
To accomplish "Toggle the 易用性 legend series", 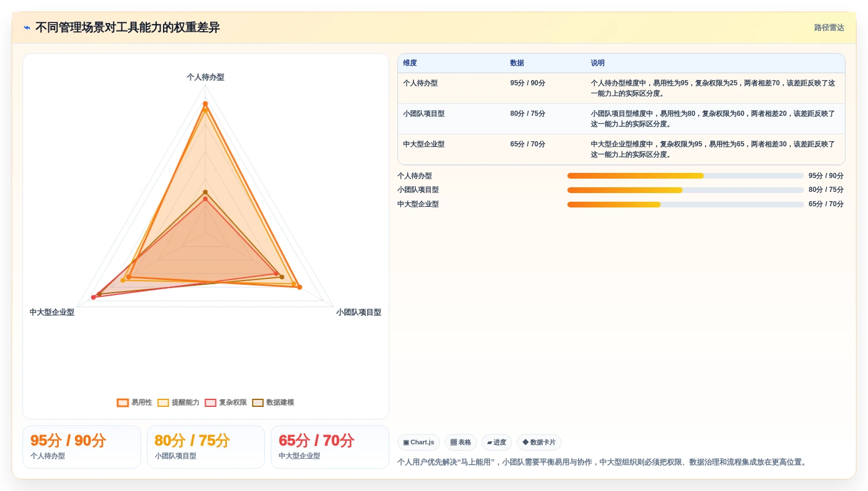I will (x=135, y=402).
